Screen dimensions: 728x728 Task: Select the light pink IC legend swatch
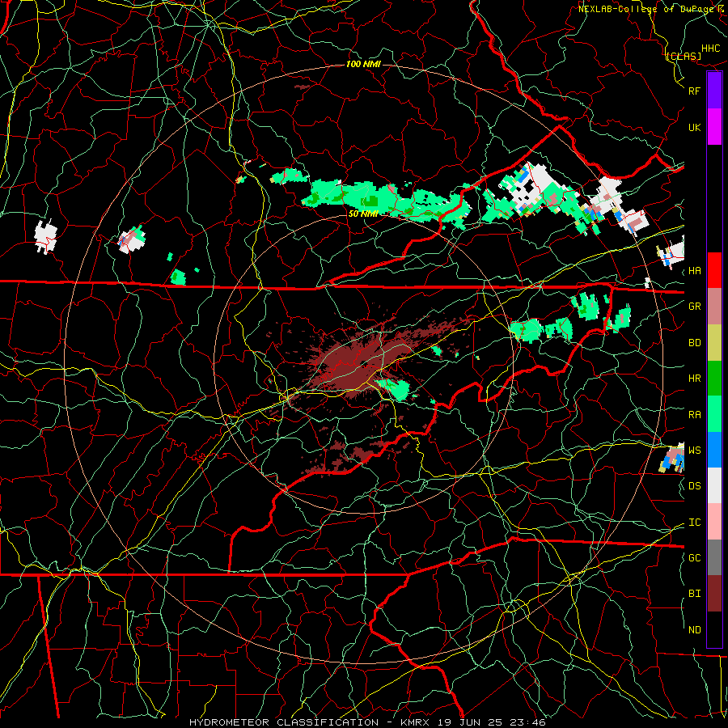coord(714,522)
